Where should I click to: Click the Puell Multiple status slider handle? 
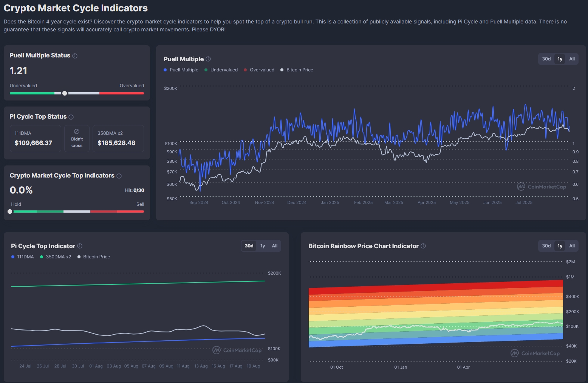[x=65, y=93]
